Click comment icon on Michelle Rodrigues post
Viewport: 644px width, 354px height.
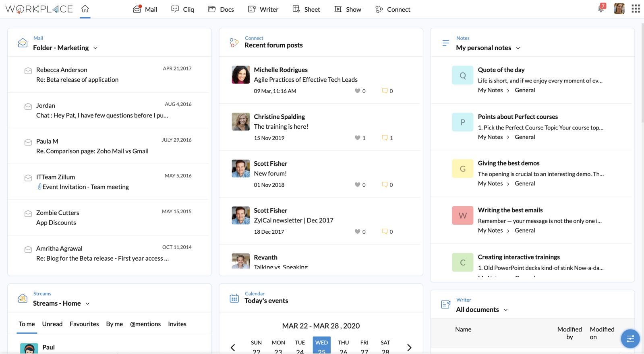pyautogui.click(x=385, y=91)
